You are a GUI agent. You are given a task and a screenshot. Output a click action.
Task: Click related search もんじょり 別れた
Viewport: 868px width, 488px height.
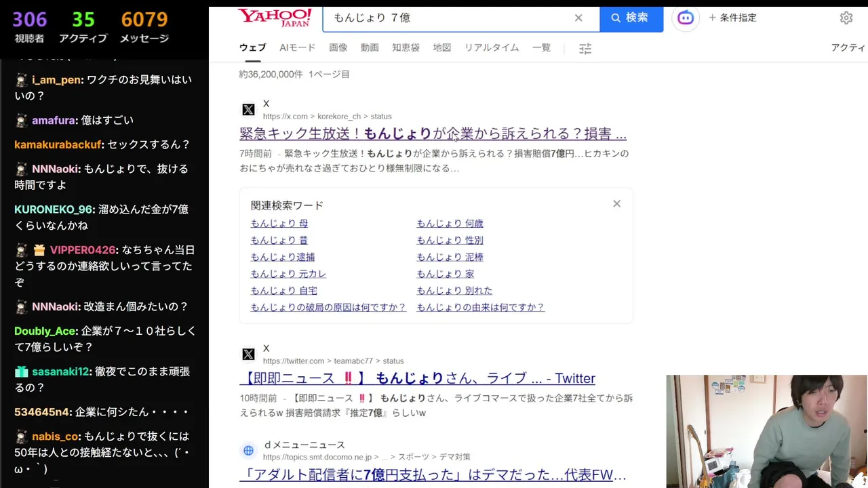(454, 291)
